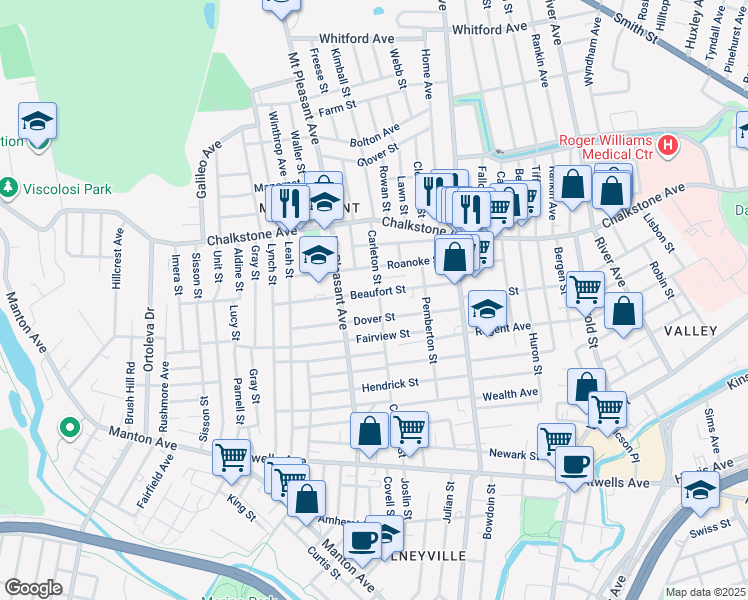Open the green pin marker above Manton Ave
Image resolution: width=748 pixels, height=600 pixels.
(70, 429)
